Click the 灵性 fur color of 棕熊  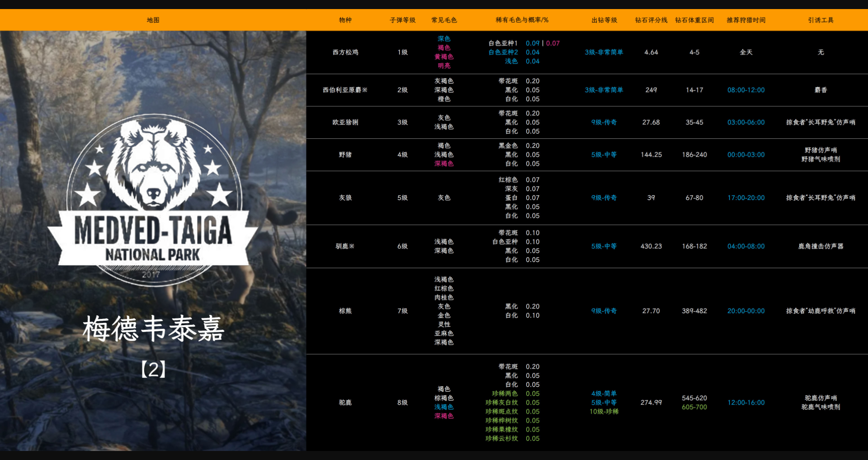(444, 324)
